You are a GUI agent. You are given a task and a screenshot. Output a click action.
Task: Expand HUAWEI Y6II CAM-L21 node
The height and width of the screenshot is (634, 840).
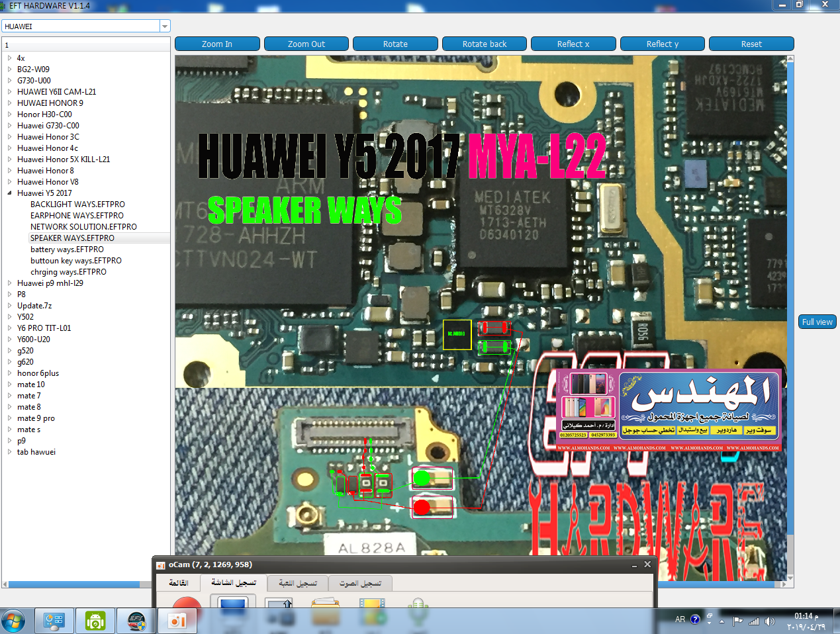[x=9, y=92]
